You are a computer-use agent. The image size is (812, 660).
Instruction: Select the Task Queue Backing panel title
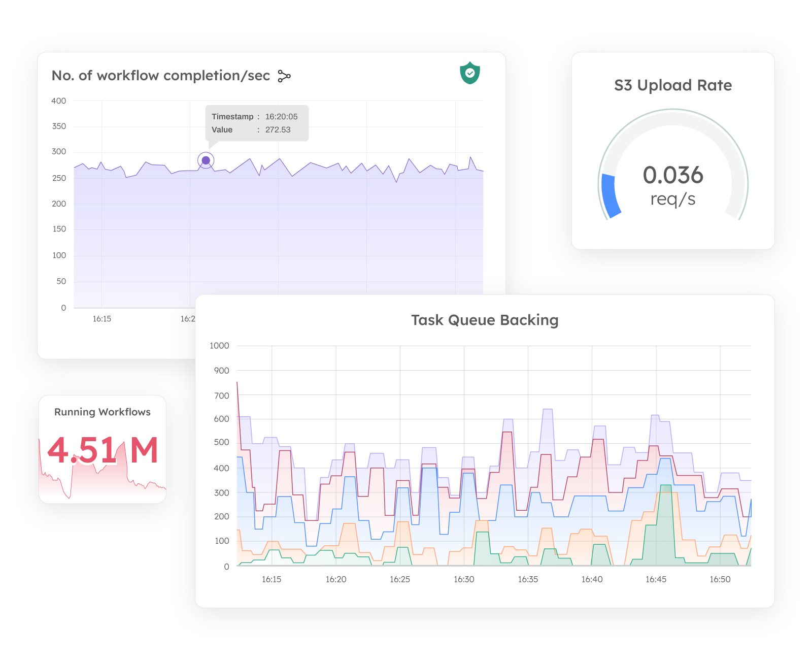coord(485,320)
